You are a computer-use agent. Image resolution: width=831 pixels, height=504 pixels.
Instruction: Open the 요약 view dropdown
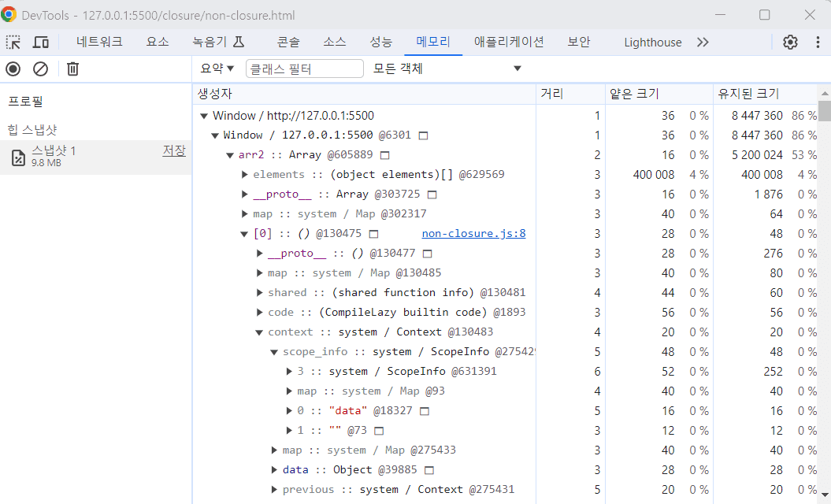pyautogui.click(x=217, y=69)
